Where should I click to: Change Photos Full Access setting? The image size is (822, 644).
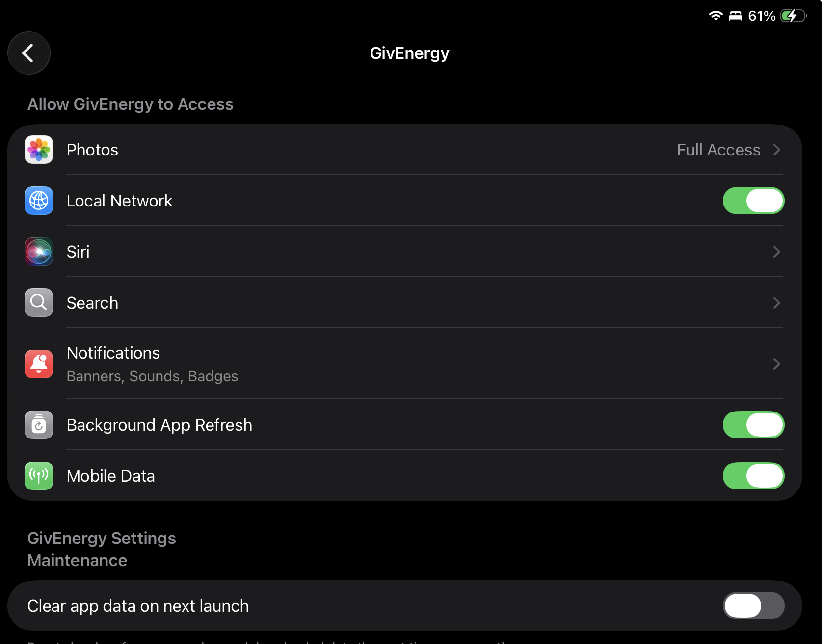click(x=718, y=150)
